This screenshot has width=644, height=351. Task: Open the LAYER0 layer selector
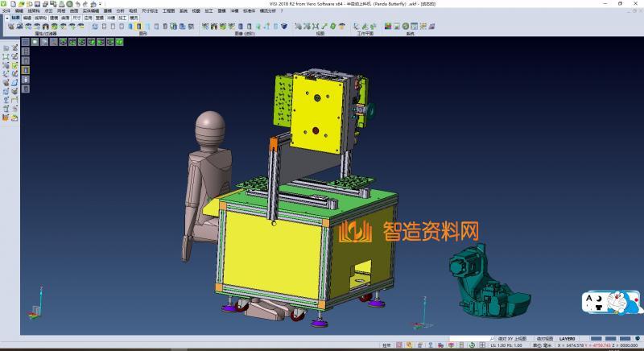click(x=568, y=340)
